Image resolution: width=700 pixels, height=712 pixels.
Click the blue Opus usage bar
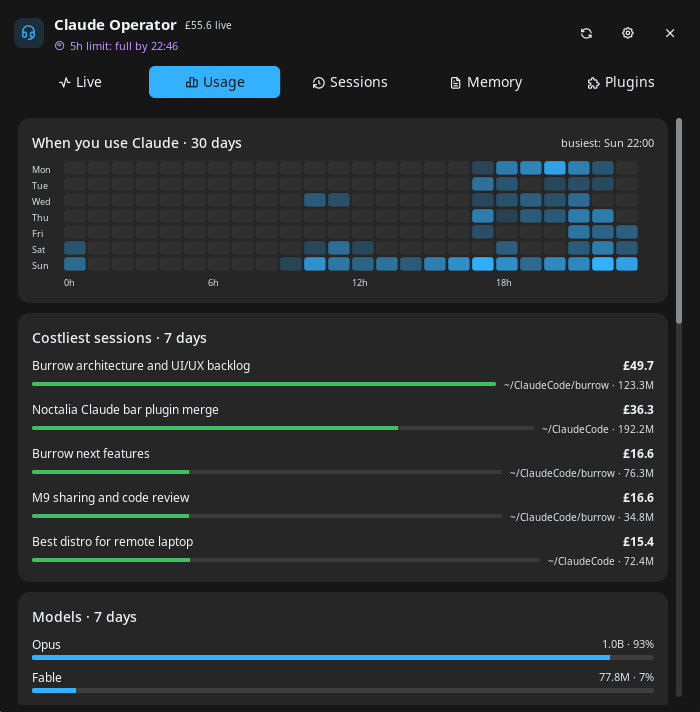pyautogui.click(x=321, y=658)
